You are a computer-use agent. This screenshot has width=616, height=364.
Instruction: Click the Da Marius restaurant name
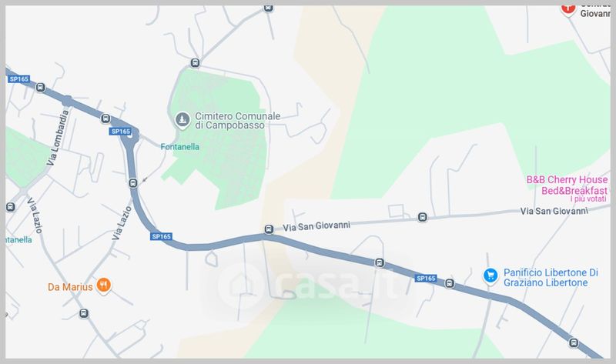(x=70, y=287)
